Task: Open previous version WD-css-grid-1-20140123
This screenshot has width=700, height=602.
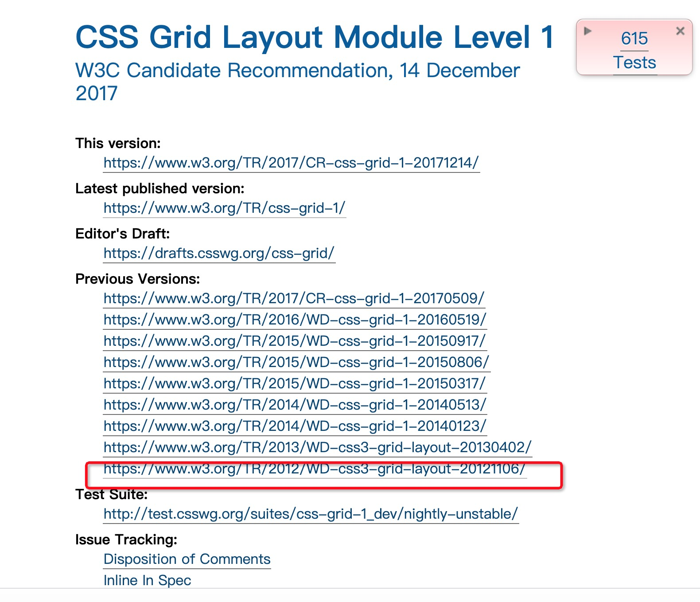Action: (x=295, y=426)
